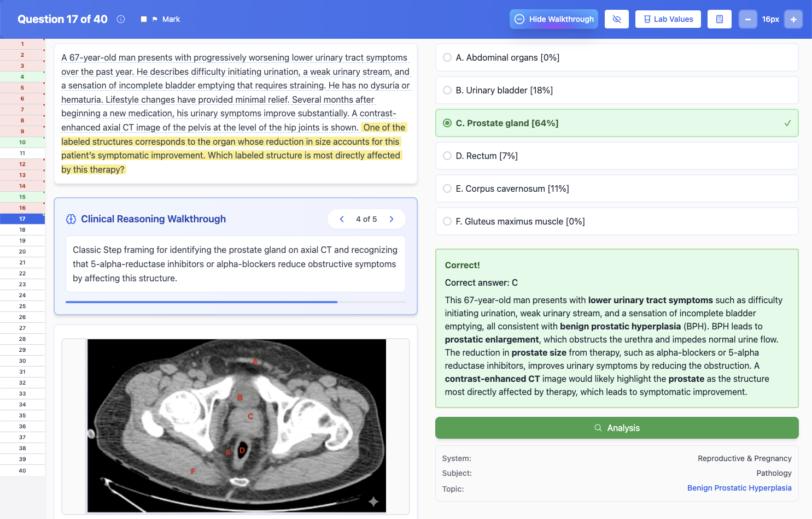Click the 4 of 5 step counter
Image resolution: width=812 pixels, height=519 pixels.
366,219
